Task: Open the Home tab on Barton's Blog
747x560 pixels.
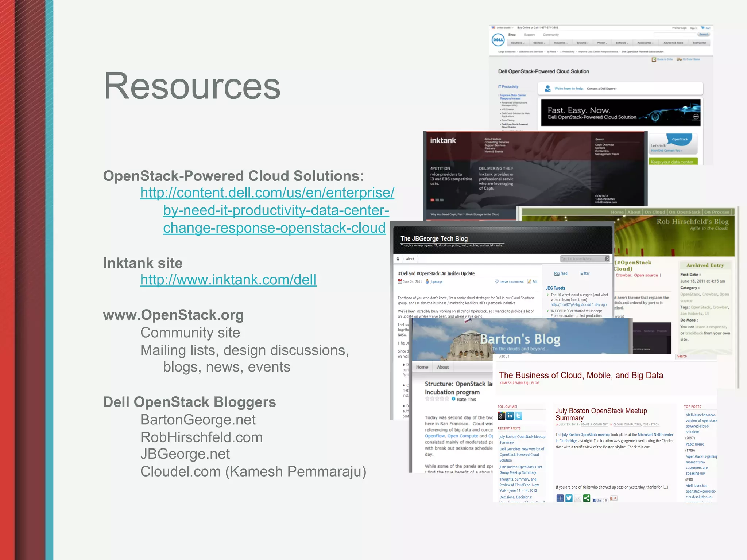Action: coord(422,367)
